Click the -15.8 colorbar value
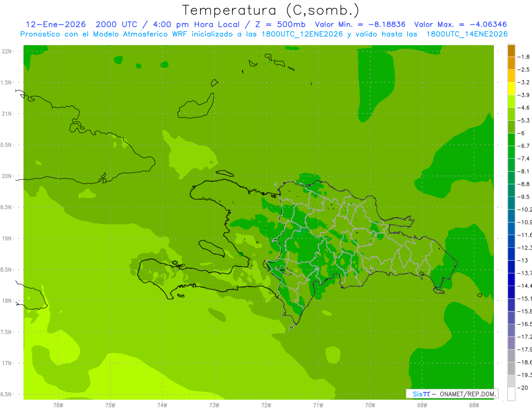532x411 pixels. pyautogui.click(x=524, y=311)
